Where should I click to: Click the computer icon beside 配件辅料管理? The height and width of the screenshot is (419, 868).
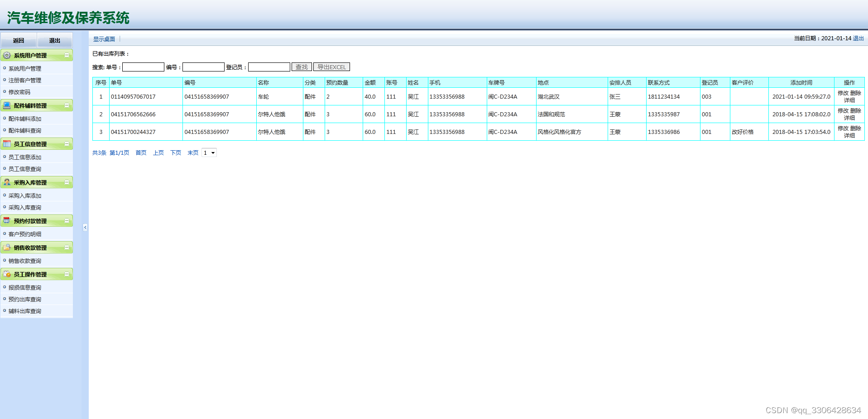point(7,105)
